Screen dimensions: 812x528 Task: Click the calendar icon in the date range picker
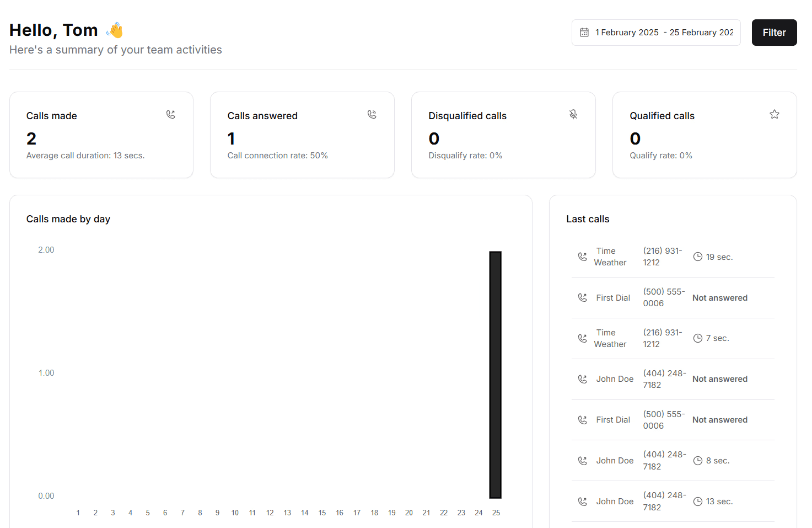[584, 32]
